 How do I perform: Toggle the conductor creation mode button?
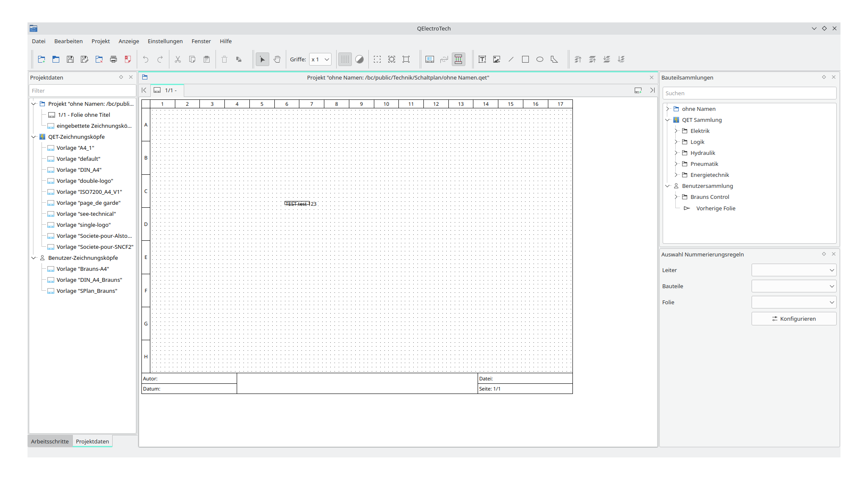click(458, 59)
